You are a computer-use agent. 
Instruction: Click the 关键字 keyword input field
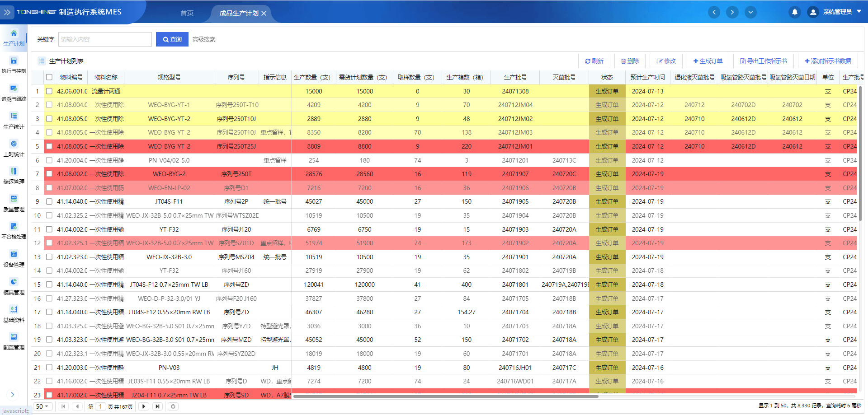(105, 39)
